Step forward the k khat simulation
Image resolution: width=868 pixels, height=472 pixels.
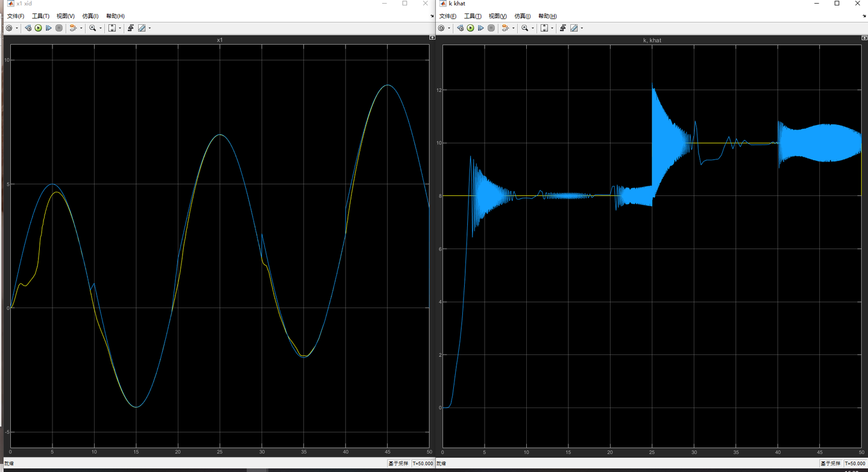point(481,28)
